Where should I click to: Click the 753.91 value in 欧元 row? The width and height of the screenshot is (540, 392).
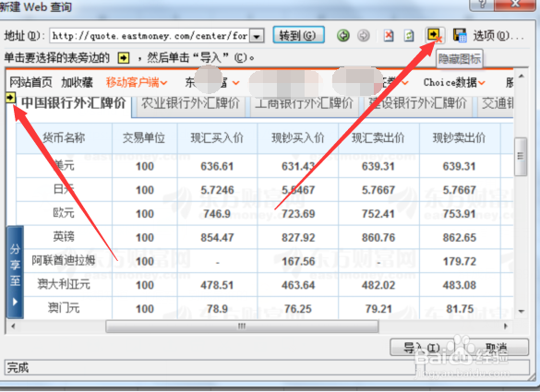click(x=460, y=214)
